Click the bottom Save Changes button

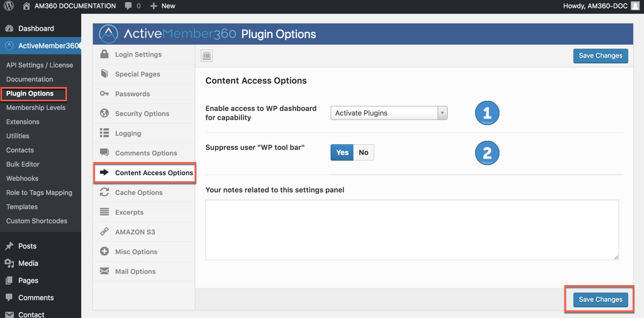(x=600, y=299)
